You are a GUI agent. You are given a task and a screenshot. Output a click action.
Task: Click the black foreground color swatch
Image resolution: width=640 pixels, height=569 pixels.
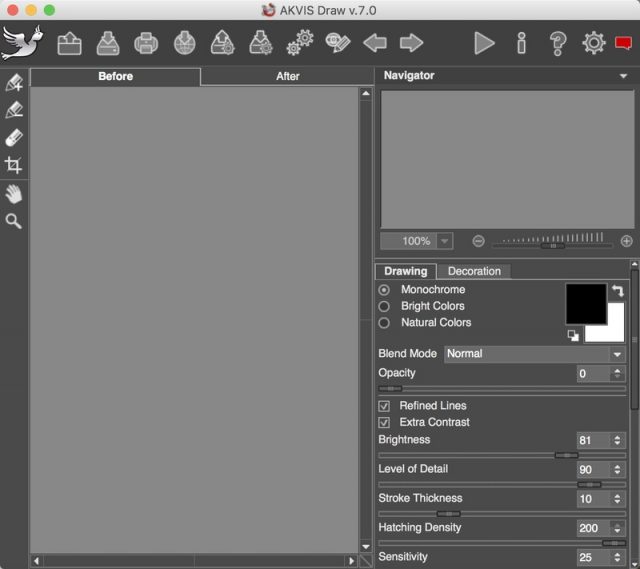pos(586,304)
